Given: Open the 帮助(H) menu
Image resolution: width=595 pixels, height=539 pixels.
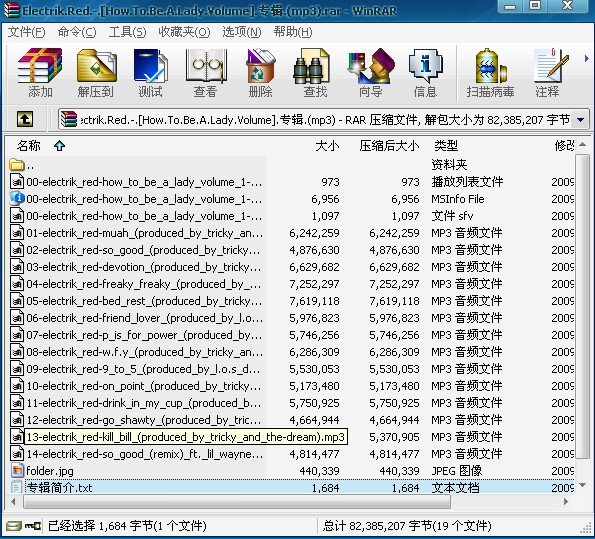Looking at the screenshot, I should click(293, 32).
